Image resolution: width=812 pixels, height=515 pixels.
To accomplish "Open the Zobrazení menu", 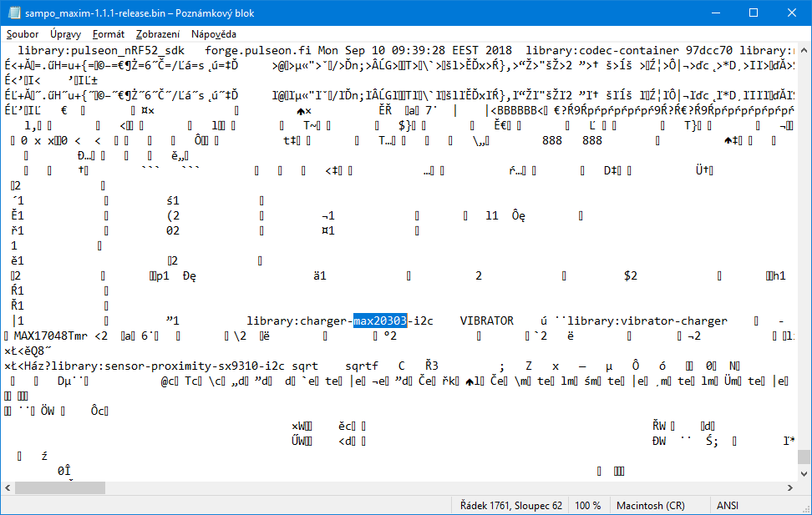I will coord(158,34).
